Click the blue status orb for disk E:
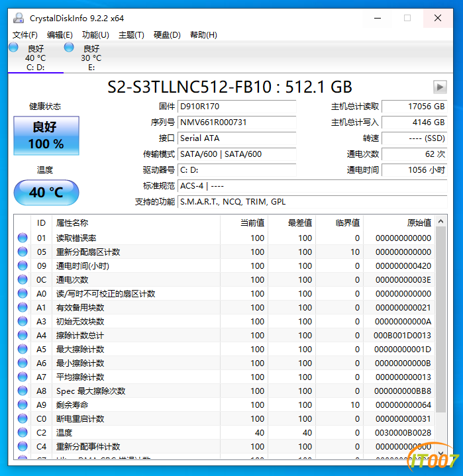 coord(69,48)
